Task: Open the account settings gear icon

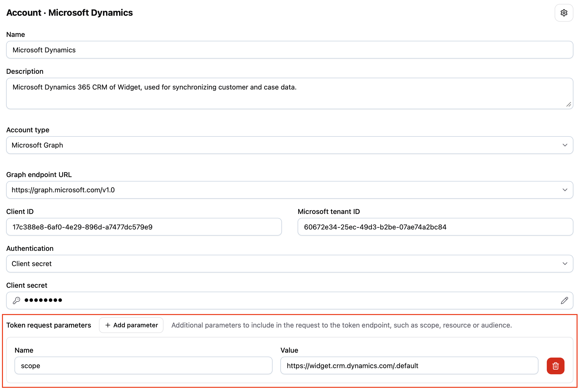Action: point(564,13)
